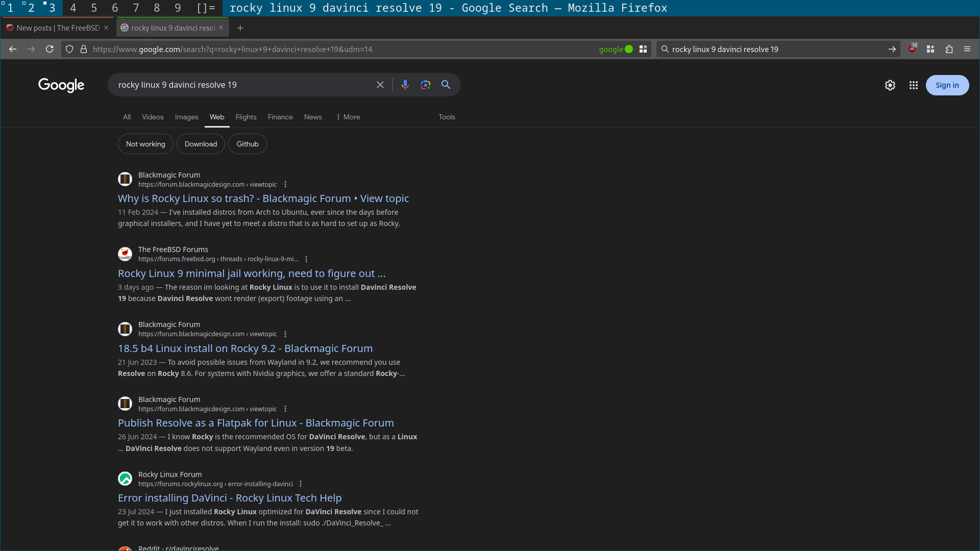The image size is (980, 551).
Task: Expand the More search categories menu
Action: click(348, 117)
